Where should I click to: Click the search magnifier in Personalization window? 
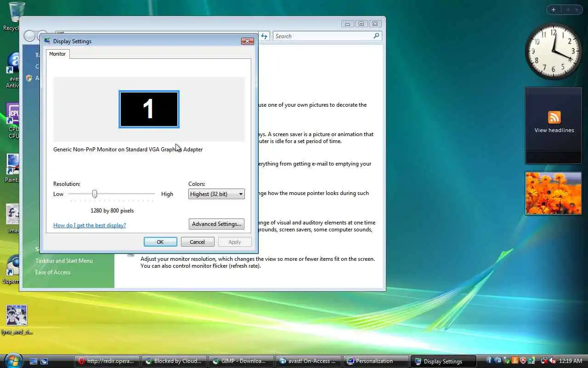click(376, 36)
